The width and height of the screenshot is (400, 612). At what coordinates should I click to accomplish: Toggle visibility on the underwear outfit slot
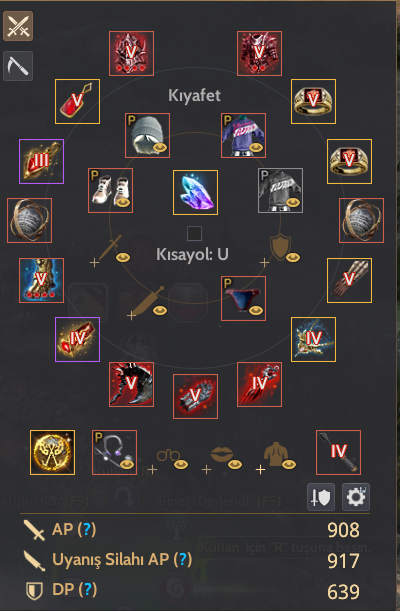[256, 310]
